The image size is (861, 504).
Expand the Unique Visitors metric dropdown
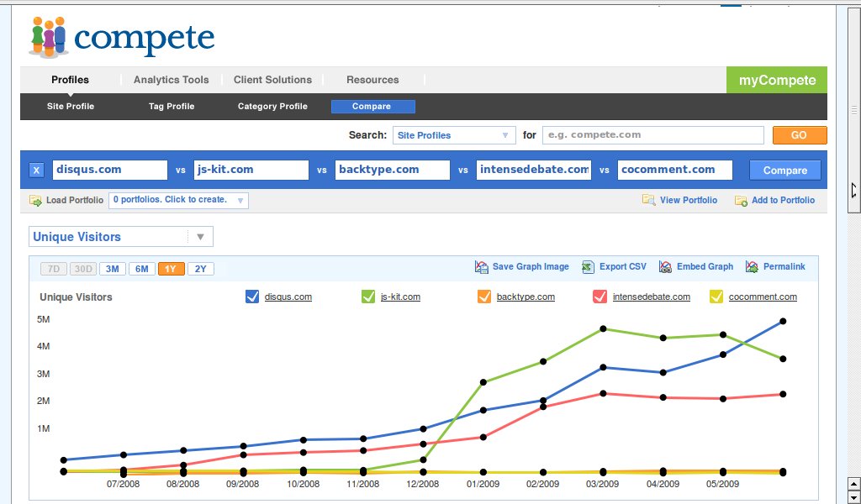point(121,237)
